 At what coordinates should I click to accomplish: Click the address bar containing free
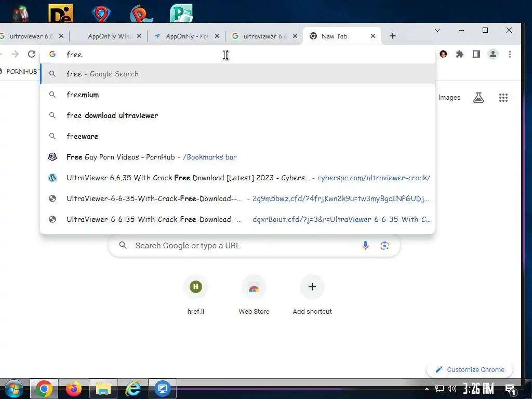[237, 55]
